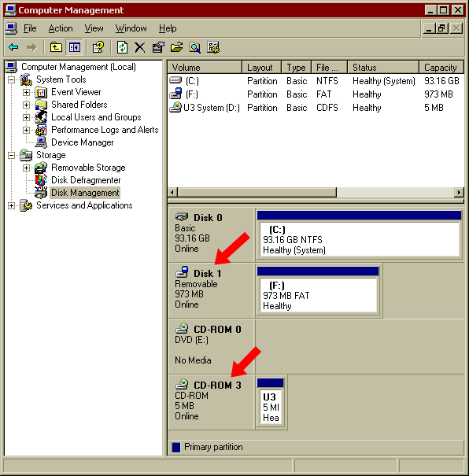Sort by the Layout column header

click(x=262, y=68)
